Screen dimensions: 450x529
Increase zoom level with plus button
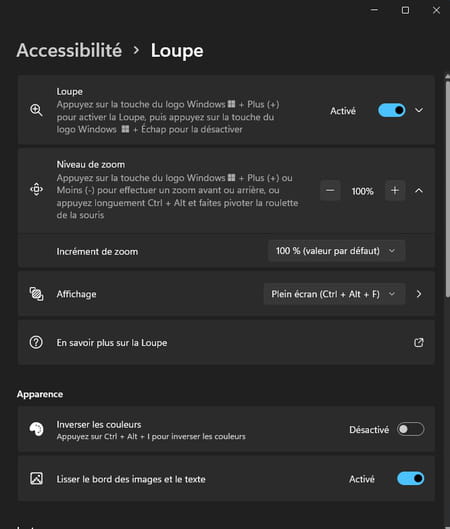pos(395,191)
